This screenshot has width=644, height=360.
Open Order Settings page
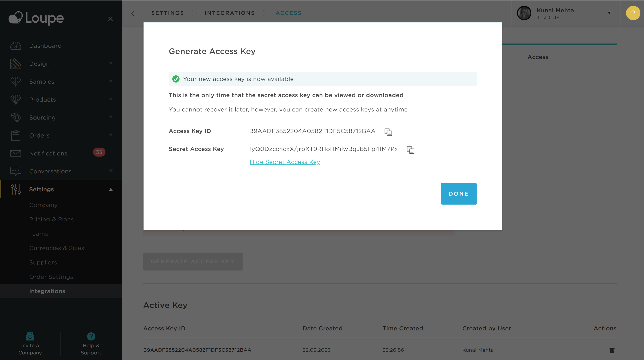(51, 277)
